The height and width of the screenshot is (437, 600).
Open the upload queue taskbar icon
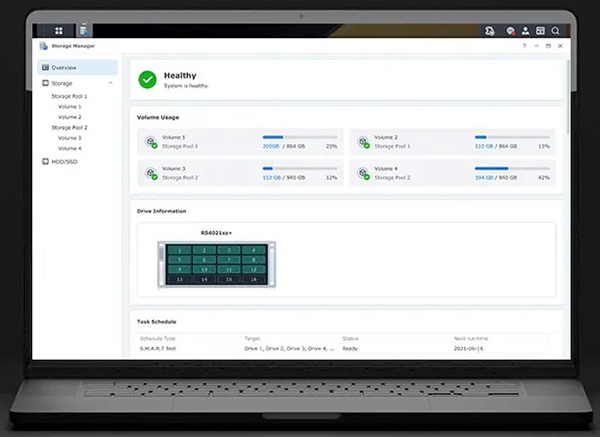489,31
